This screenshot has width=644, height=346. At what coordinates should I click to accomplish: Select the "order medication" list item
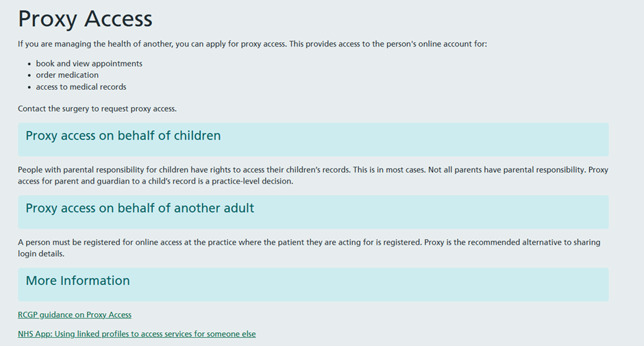pos(67,75)
